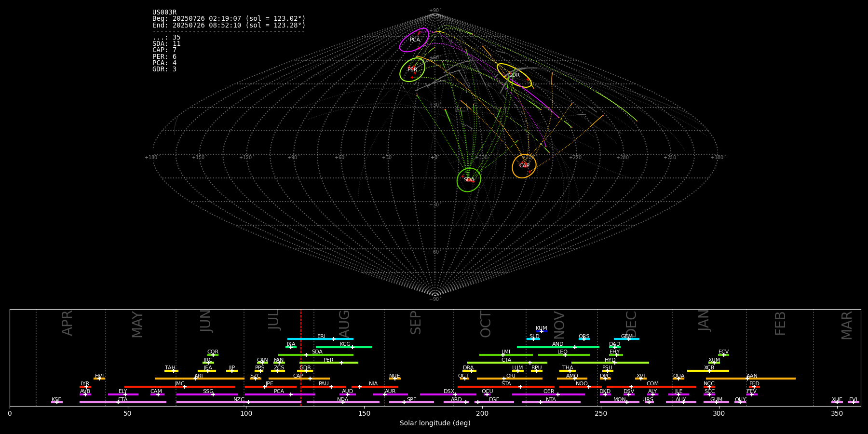
Task: Click the blue KUM shower bar in the timeline
Action: coord(542,331)
